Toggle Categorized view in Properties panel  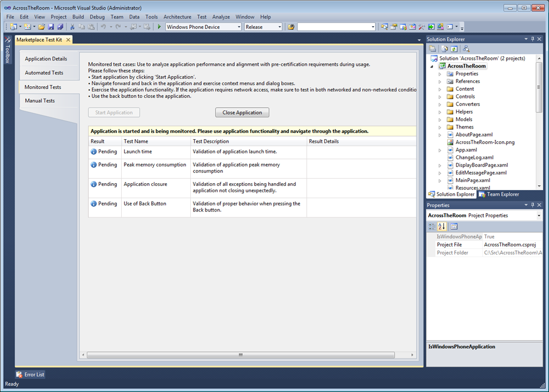[432, 226]
